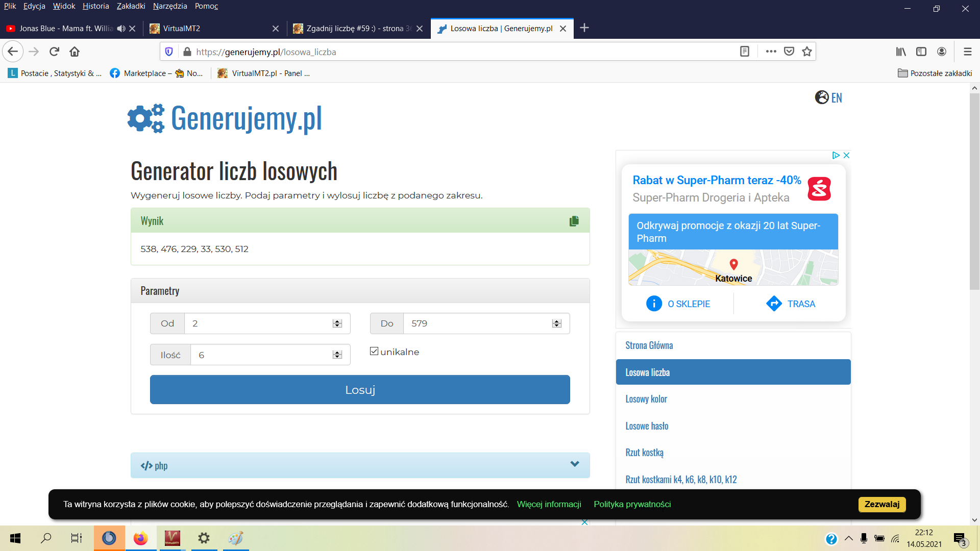Go back with the browser back arrow

[x=13, y=52]
